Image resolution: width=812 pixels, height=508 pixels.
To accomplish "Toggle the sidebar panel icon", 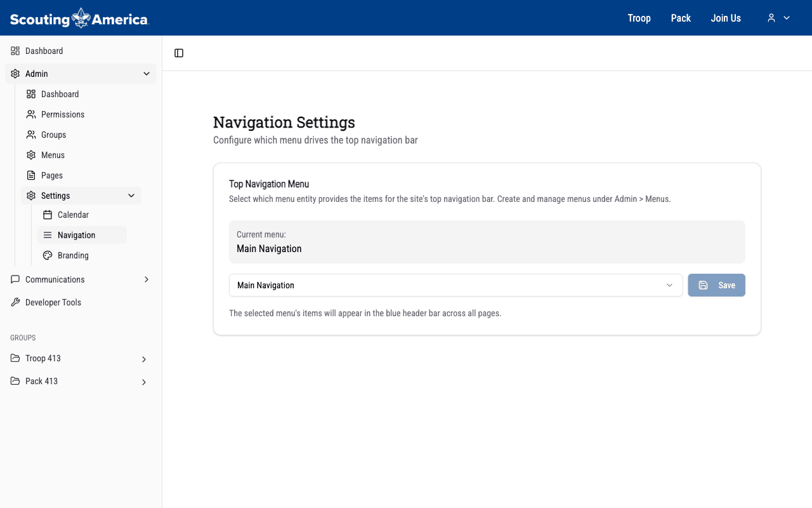I will tap(179, 53).
